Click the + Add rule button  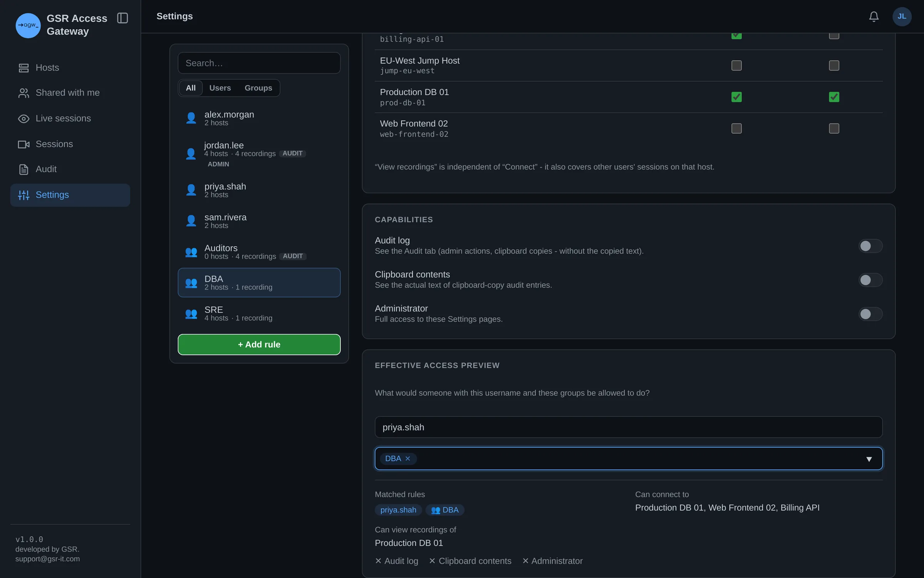click(x=259, y=344)
